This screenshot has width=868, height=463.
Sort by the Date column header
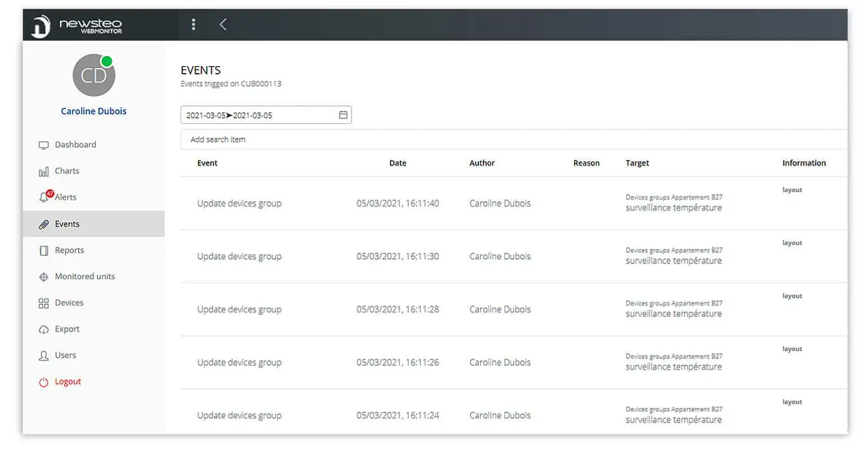pyautogui.click(x=398, y=163)
